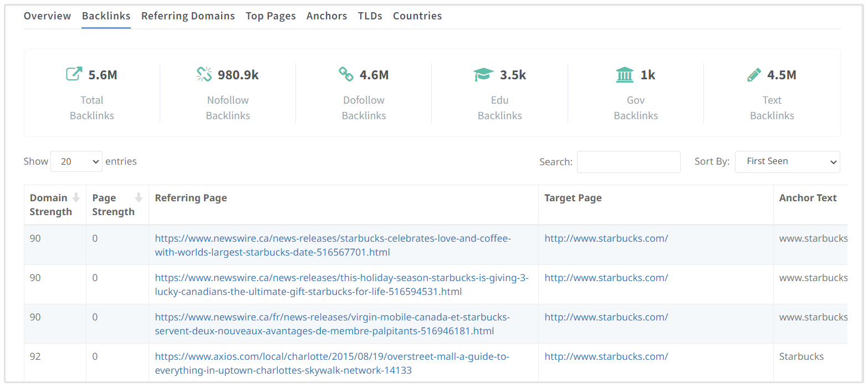Click the Gov Backlinks building icon
868x387 pixels.
coord(625,74)
